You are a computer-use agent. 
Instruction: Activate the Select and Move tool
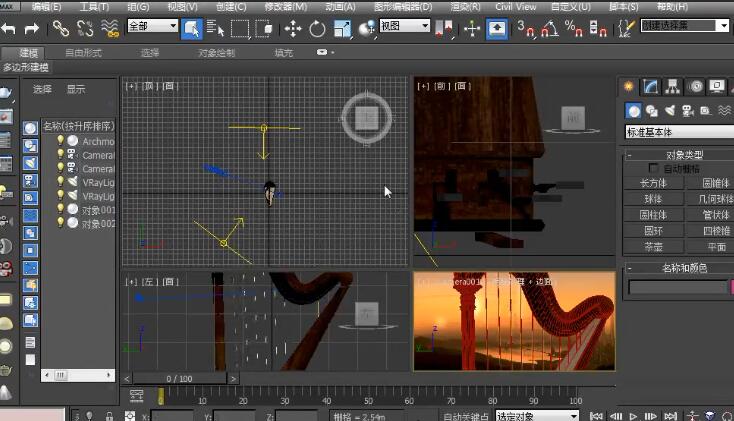coord(293,29)
